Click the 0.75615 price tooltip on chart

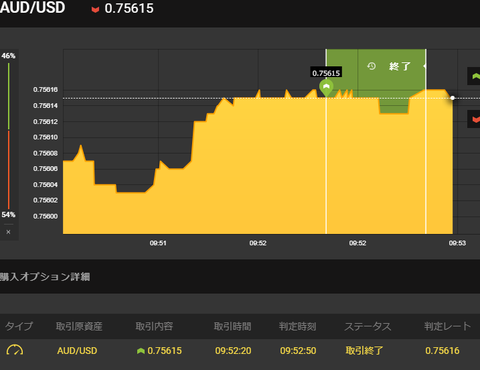(326, 73)
